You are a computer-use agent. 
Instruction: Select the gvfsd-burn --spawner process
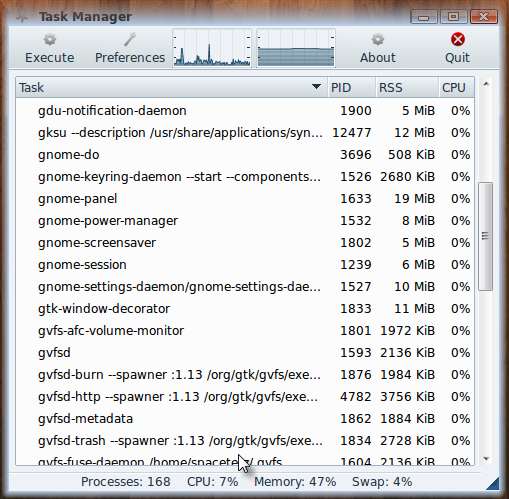tap(245, 375)
